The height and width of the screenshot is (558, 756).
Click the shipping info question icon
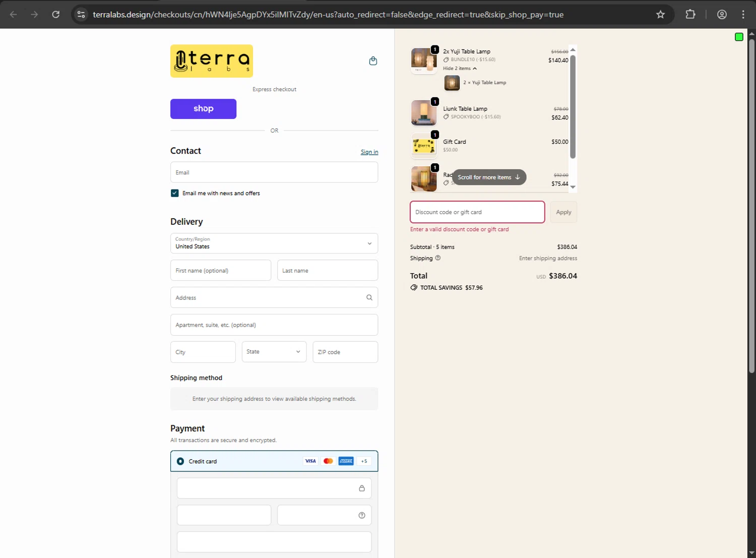coord(437,258)
